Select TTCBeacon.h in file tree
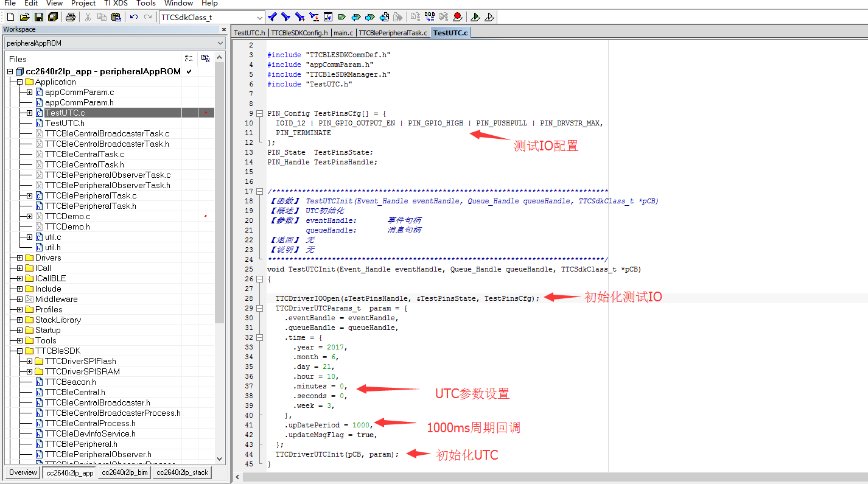 (x=71, y=382)
